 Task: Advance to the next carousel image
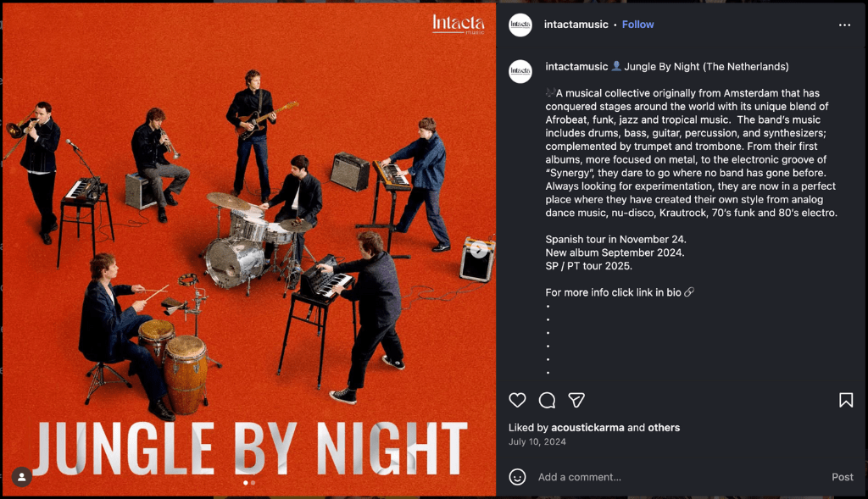point(479,249)
